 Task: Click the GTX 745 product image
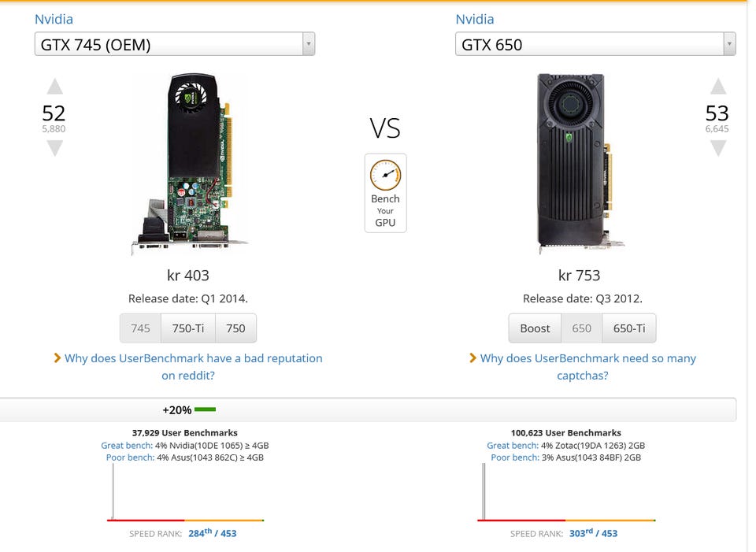(x=189, y=165)
